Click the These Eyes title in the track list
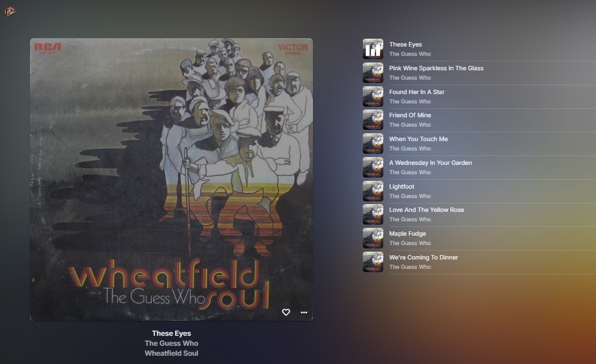596x364 pixels. (405, 44)
